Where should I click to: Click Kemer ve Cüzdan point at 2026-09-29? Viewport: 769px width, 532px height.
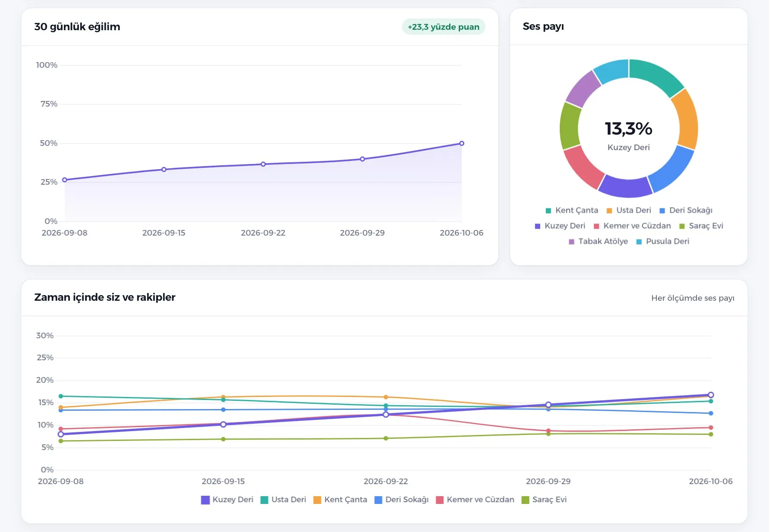pyautogui.click(x=548, y=431)
